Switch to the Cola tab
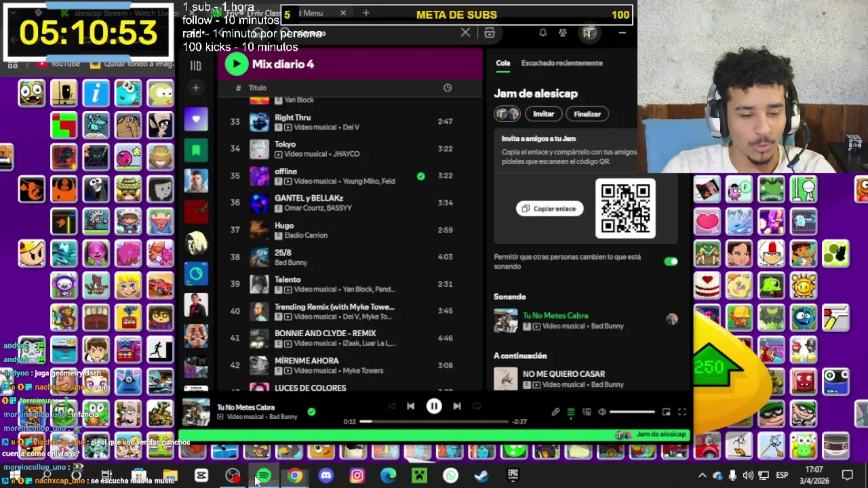Image resolution: width=868 pixels, height=488 pixels. 502,63
